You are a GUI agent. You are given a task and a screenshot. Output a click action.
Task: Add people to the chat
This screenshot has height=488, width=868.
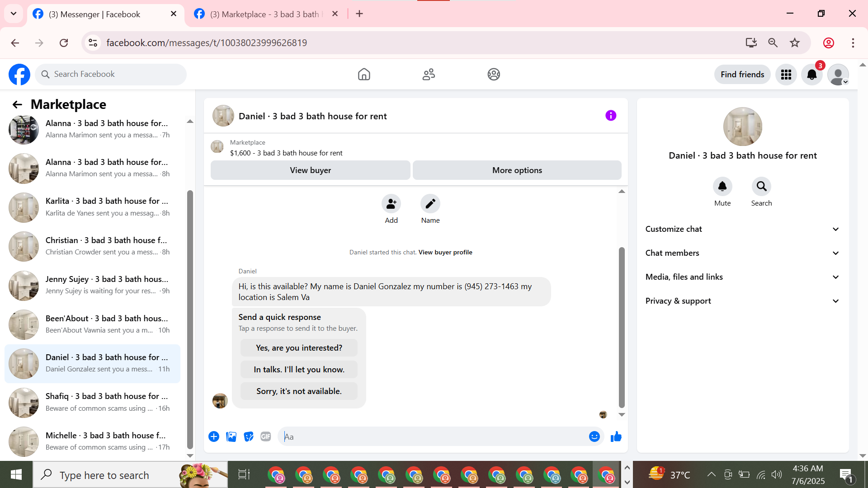[392, 204]
